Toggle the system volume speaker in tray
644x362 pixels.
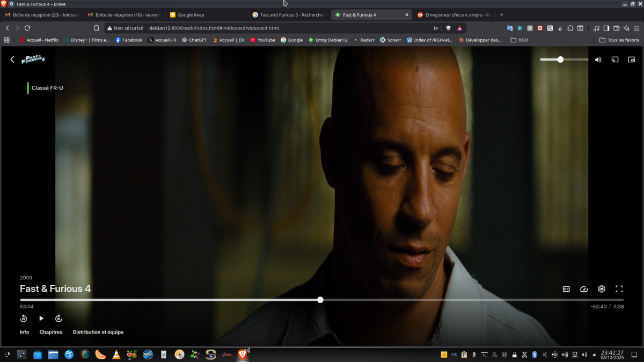564,354
